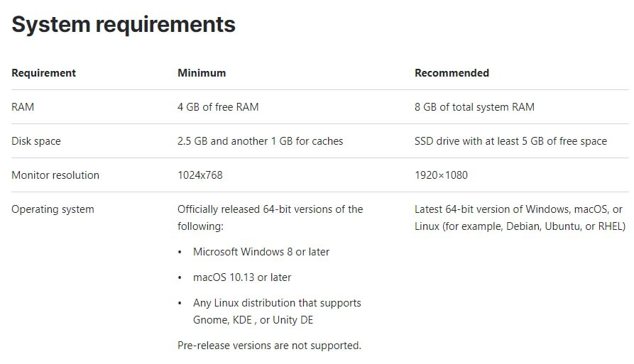Select the macOS 10.13 or later bullet

pyautogui.click(x=242, y=277)
